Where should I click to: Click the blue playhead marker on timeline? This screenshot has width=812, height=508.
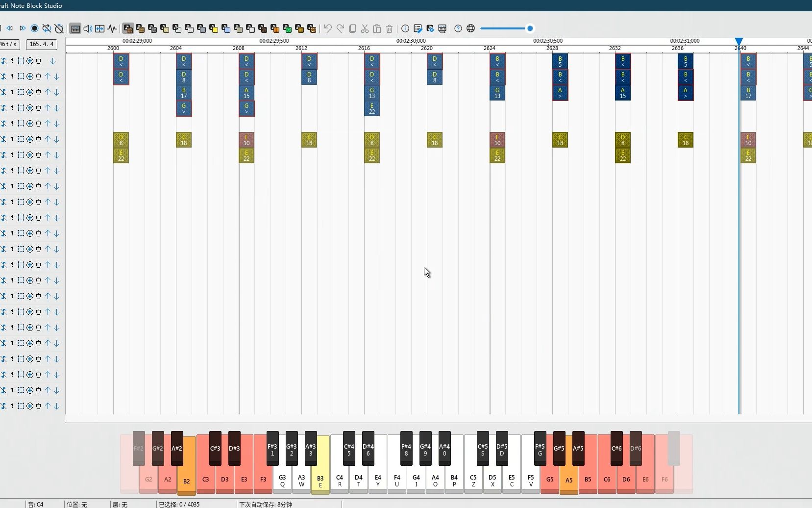coord(738,41)
